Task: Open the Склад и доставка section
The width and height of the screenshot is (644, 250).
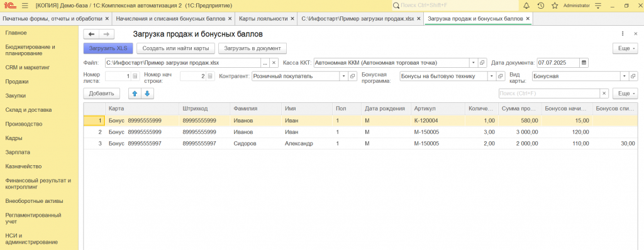Action: click(x=28, y=110)
